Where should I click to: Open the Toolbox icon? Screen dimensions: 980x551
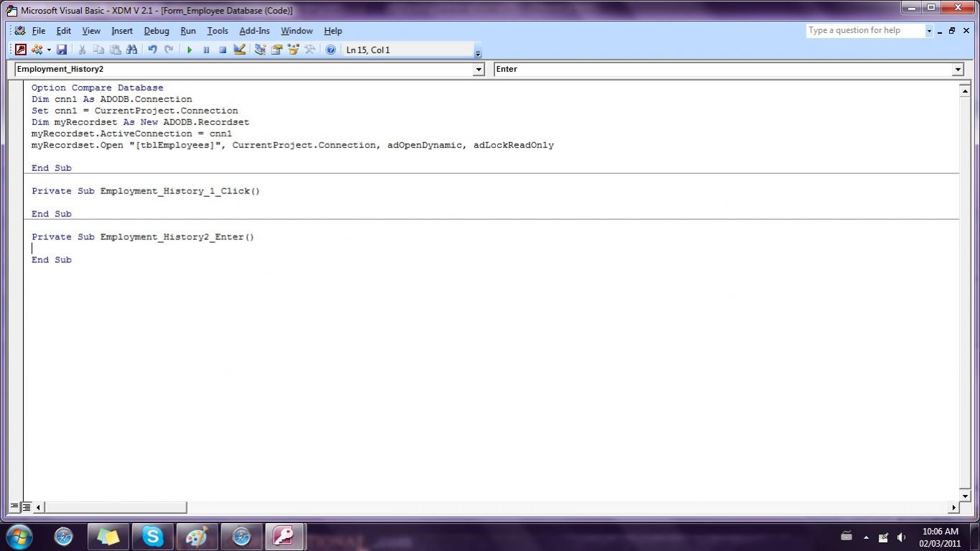pyautogui.click(x=310, y=50)
